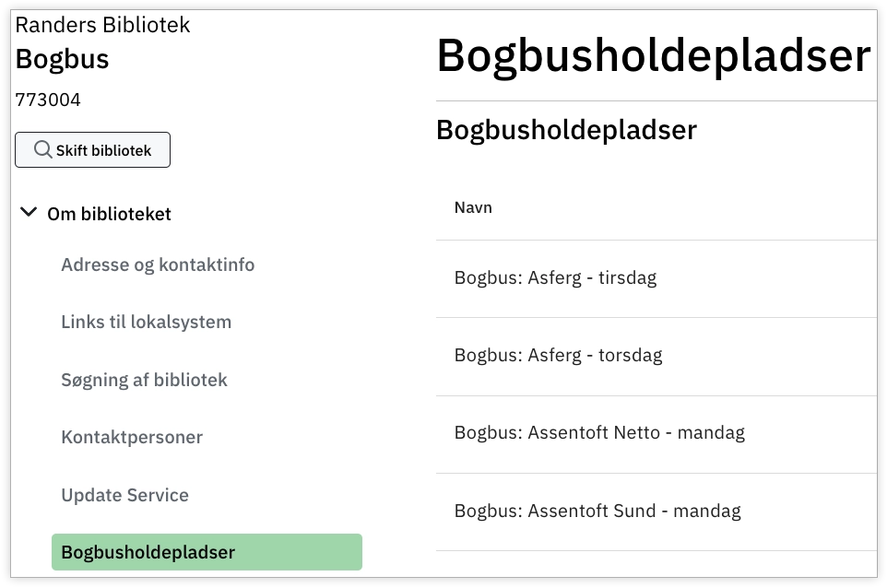Click the Navn column header

[x=473, y=208]
